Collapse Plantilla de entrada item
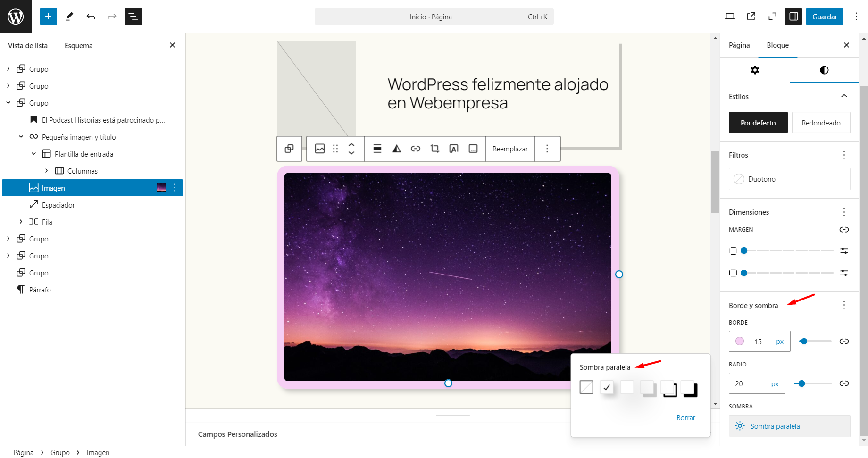Screen dimensions: 868x458 pos(33,154)
